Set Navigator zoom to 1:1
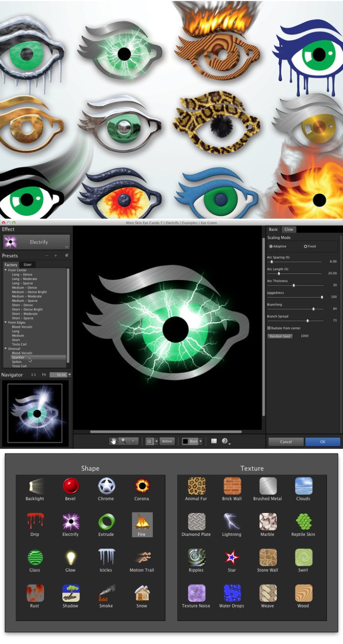Screen dimensions: 343x644 coord(33,375)
